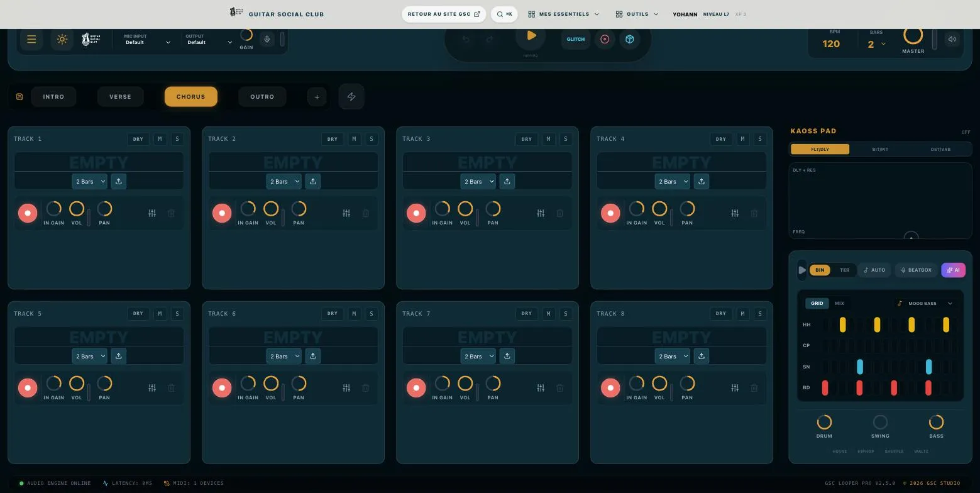This screenshot has width=980, height=493.
Task: Open the Mic Input dropdown
Action: tap(148, 42)
